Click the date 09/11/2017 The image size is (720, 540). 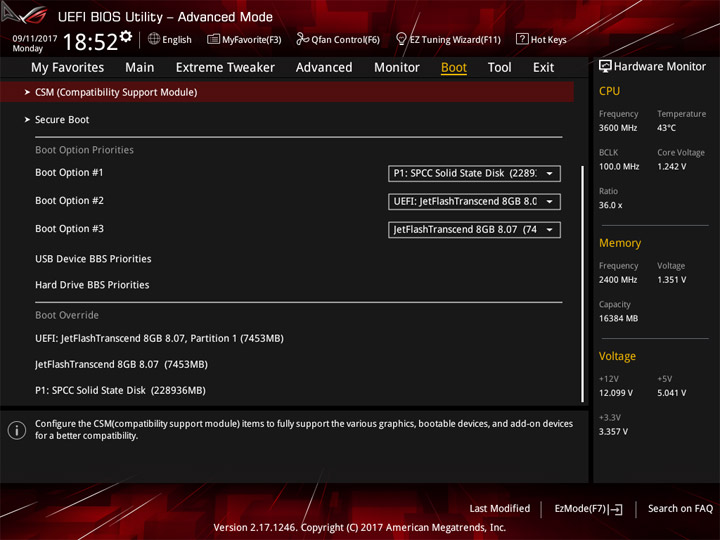(x=35, y=39)
